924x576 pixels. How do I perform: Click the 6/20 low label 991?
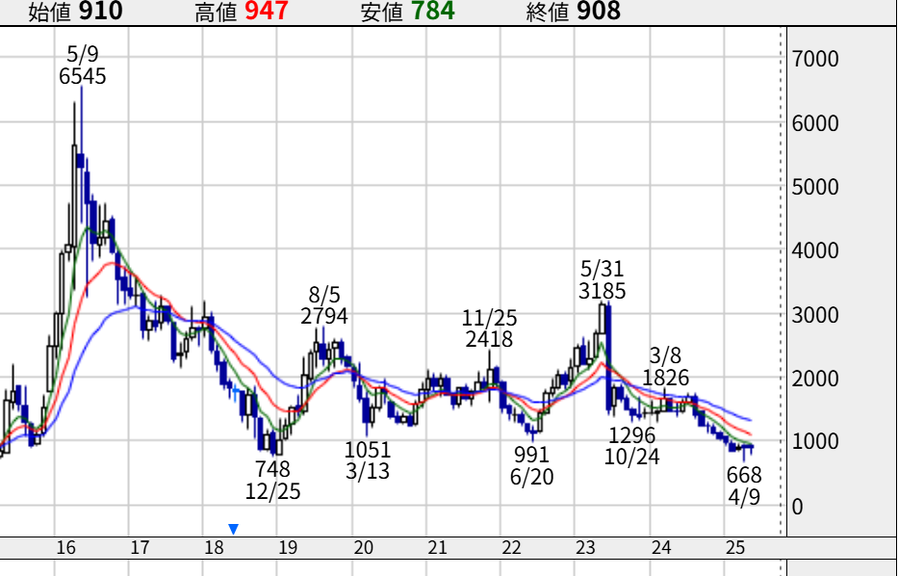[531, 455]
